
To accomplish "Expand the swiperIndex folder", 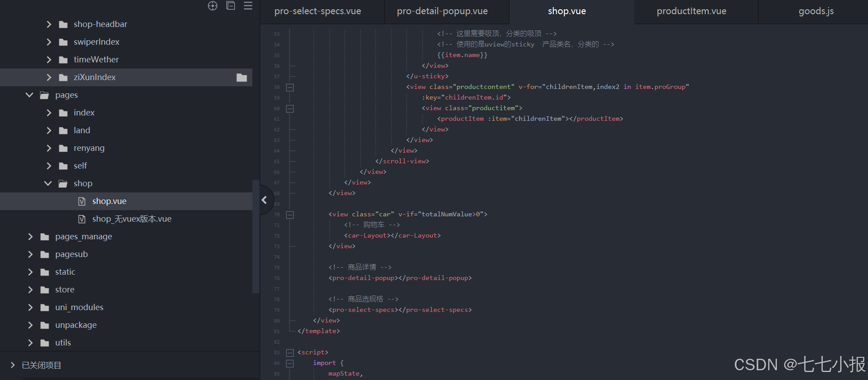I will click(x=49, y=42).
